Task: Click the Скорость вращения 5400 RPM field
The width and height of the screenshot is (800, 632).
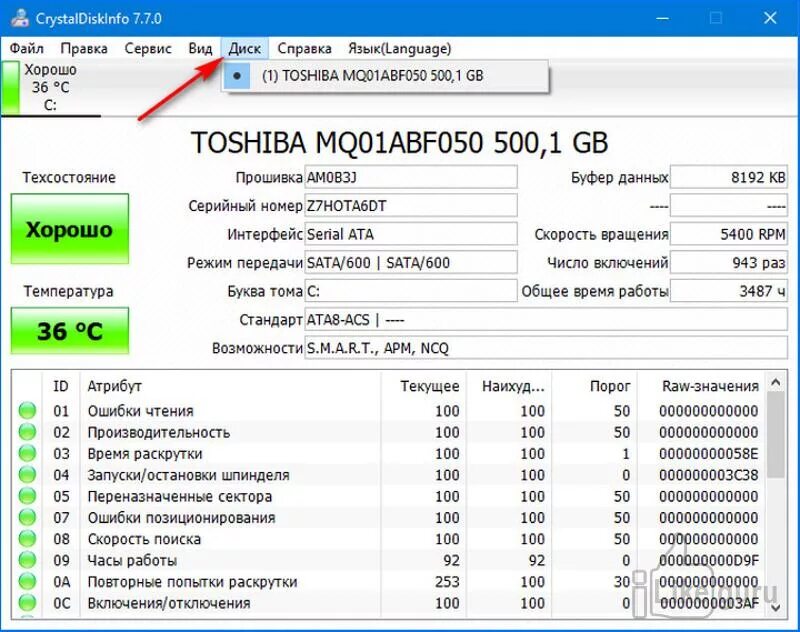Action: click(729, 234)
